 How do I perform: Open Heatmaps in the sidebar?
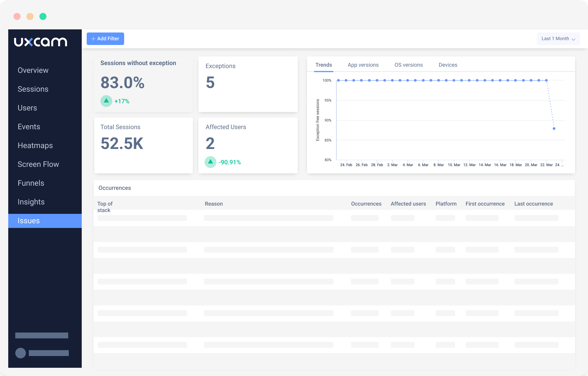[35, 145]
